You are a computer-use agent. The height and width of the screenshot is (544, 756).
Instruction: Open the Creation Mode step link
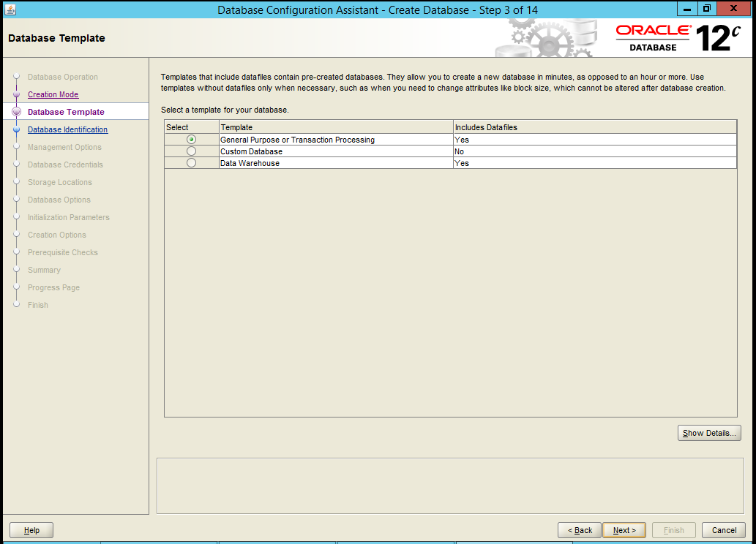coord(53,94)
